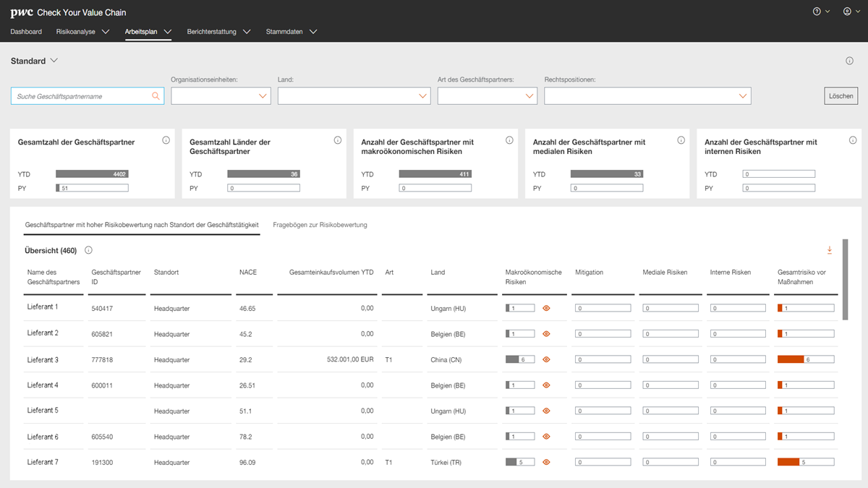
Task: Switch to Fragebögen zur Risikobewertung tab
Action: click(320, 225)
